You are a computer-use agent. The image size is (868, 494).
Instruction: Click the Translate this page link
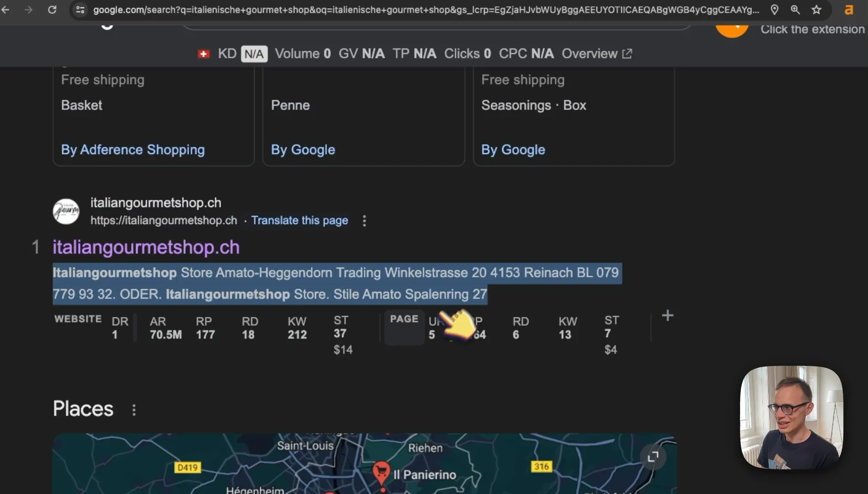[x=300, y=220]
